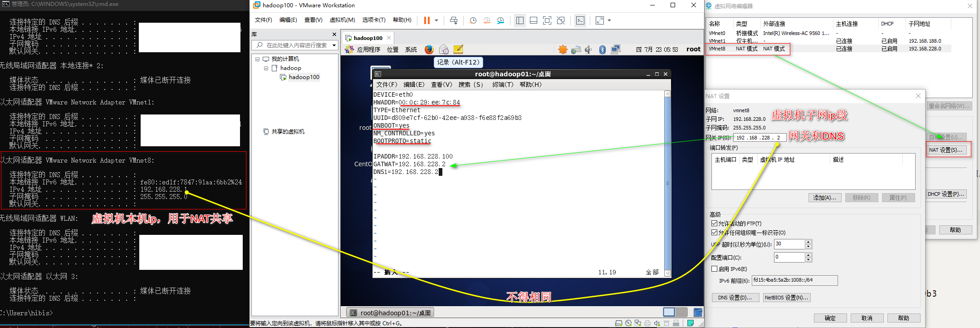Image resolution: width=980 pixels, height=328 pixels.
Task: Open the dropdown arrow beside the pause button
Action: pos(436,20)
